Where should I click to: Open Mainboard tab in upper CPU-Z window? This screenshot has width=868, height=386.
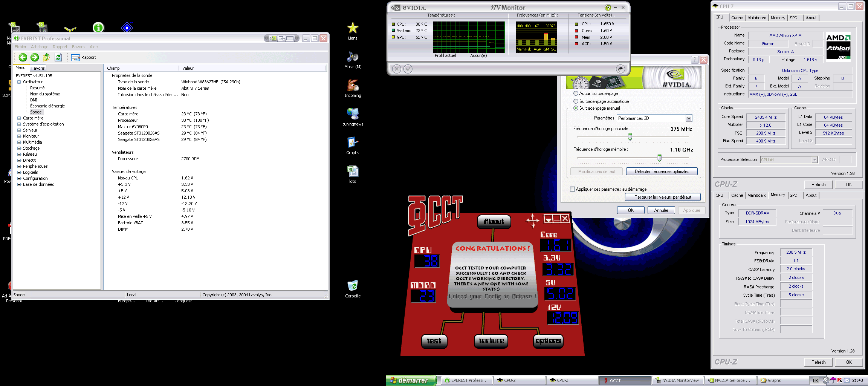click(x=756, y=18)
